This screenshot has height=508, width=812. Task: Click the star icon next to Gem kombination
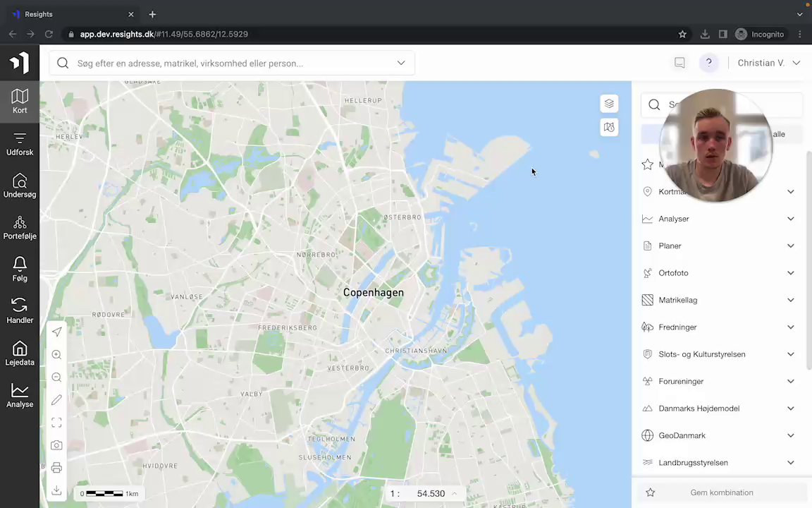click(651, 492)
